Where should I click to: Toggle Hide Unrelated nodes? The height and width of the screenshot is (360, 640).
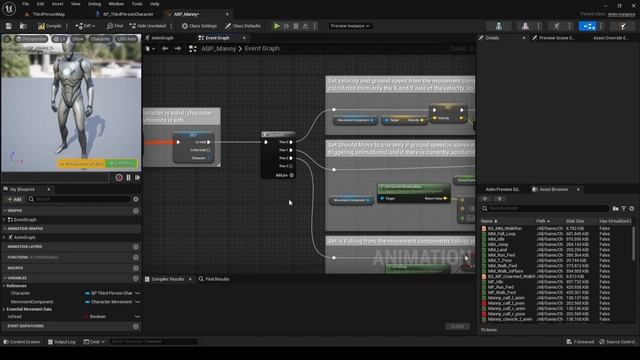click(148, 26)
